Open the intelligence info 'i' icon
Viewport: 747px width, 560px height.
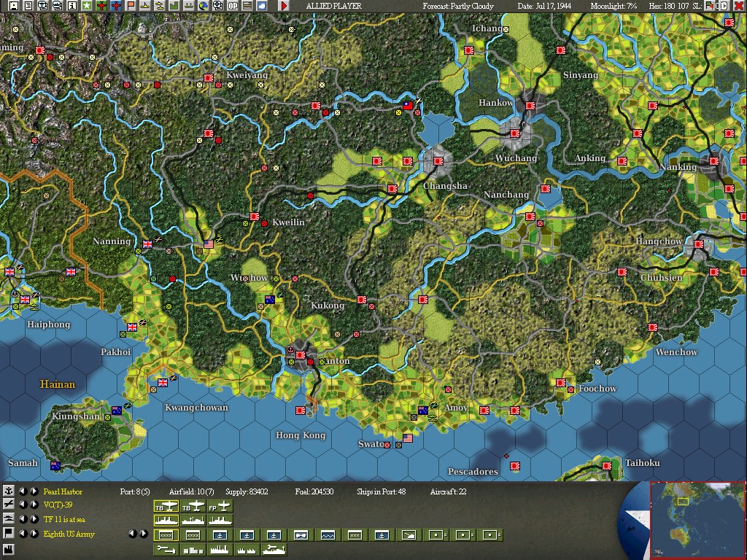(72, 6)
